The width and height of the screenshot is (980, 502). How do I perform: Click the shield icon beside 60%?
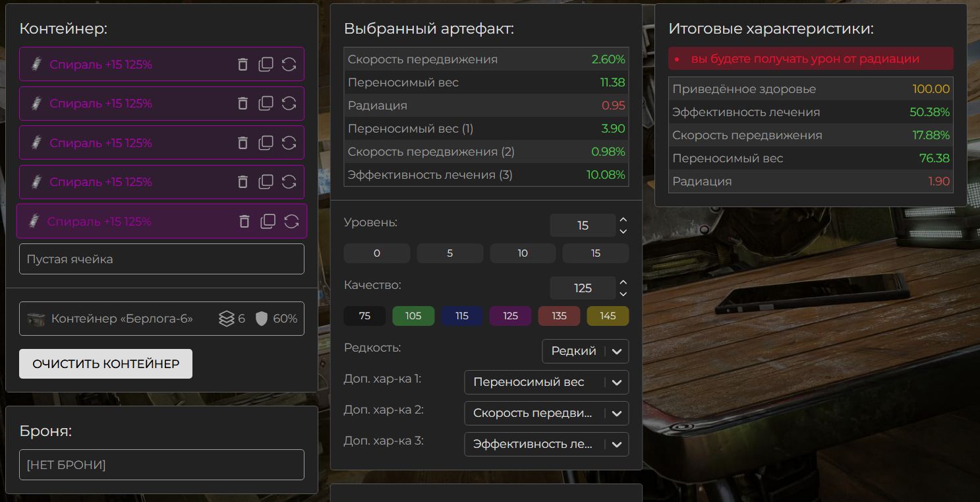click(x=262, y=319)
